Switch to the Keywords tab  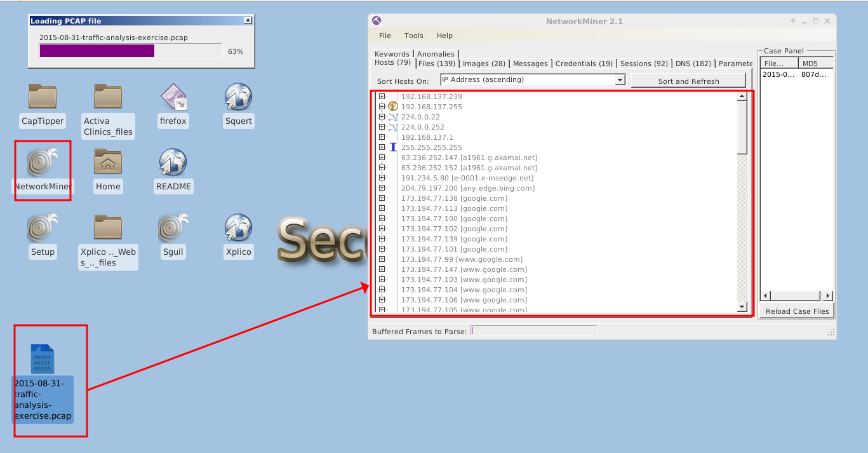(x=392, y=54)
